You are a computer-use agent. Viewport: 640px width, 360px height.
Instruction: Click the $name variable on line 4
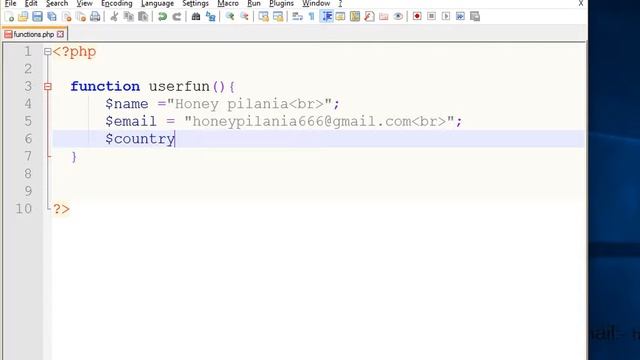tap(127, 104)
